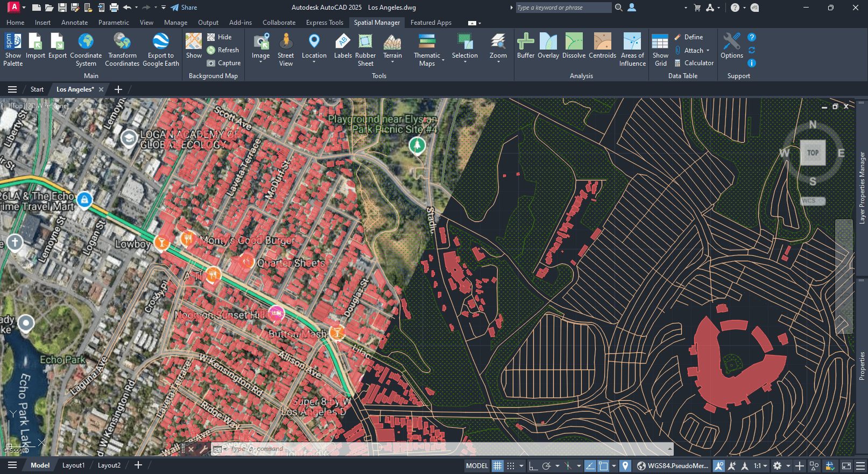This screenshot has height=474, width=868.
Task: Click the Centroids tool
Action: [602, 46]
